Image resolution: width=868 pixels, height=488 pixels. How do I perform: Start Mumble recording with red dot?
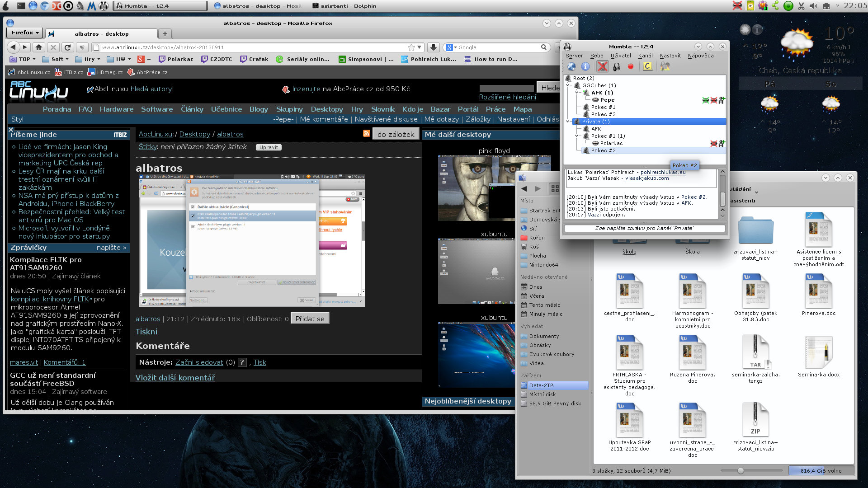pos(631,66)
